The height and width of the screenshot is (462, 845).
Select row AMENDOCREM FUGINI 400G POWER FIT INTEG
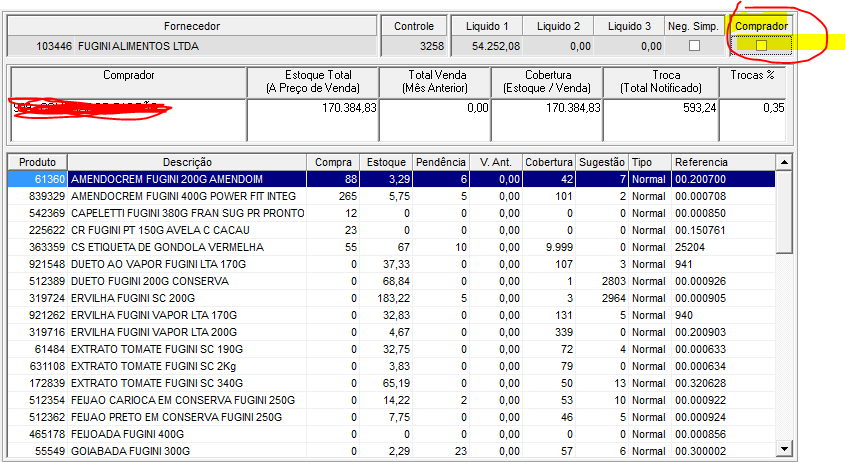(391, 196)
